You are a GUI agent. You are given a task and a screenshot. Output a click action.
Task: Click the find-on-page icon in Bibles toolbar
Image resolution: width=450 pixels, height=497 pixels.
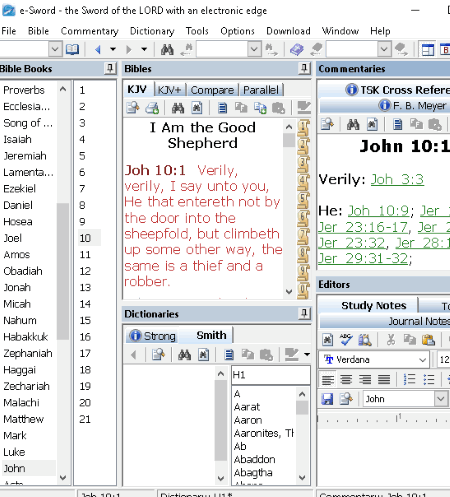tap(197, 108)
